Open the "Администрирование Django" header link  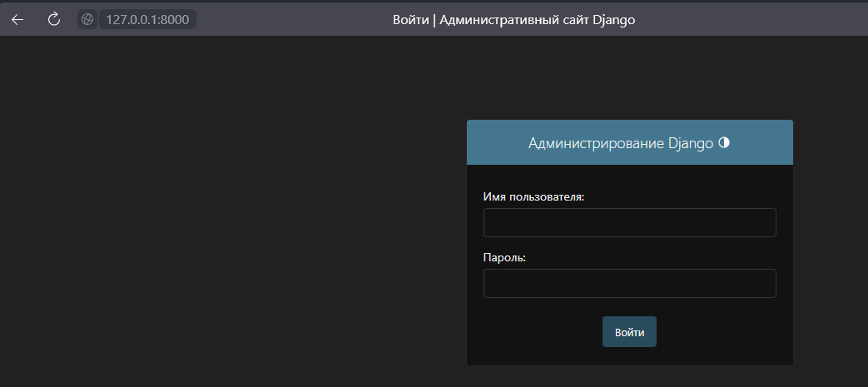tap(621, 143)
